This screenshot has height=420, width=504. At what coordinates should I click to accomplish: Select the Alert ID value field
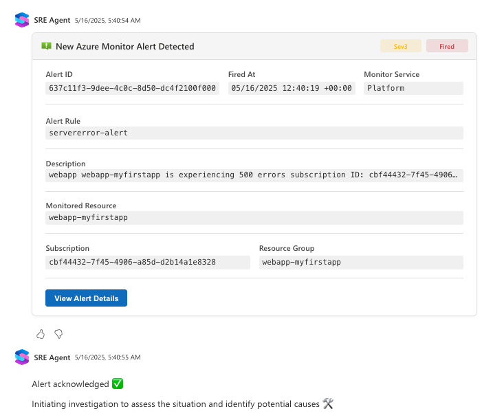pyautogui.click(x=132, y=88)
